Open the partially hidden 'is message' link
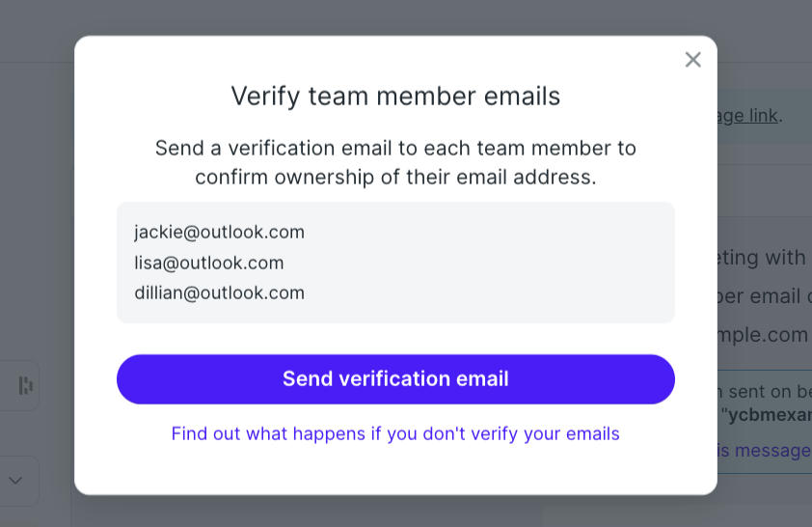 pyautogui.click(x=765, y=451)
